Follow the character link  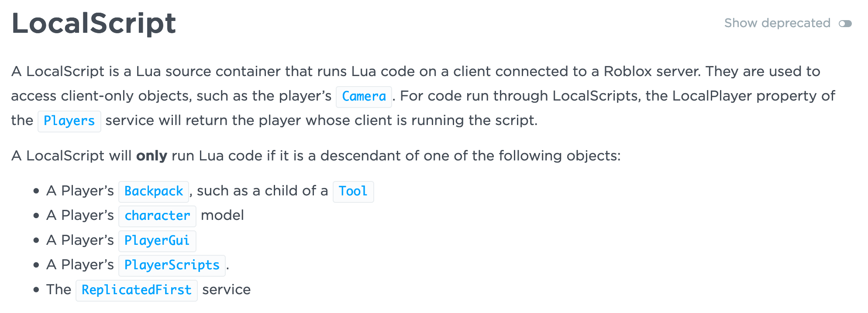[157, 216]
